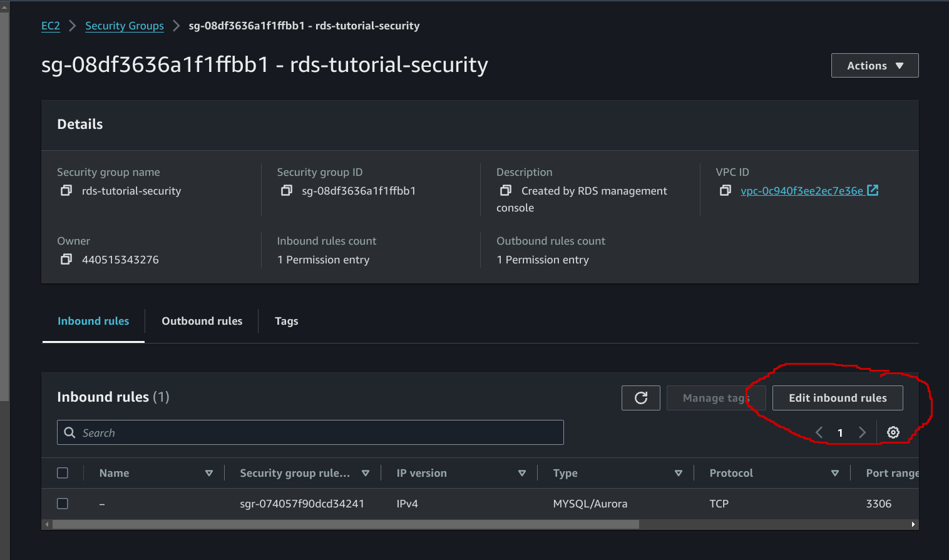Image resolution: width=949 pixels, height=560 pixels.
Task: Click the Edit inbound rules button
Action: pyautogui.click(x=838, y=398)
